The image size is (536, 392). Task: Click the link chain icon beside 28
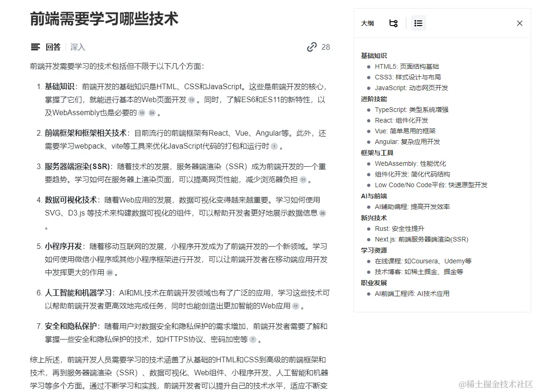[x=312, y=47]
